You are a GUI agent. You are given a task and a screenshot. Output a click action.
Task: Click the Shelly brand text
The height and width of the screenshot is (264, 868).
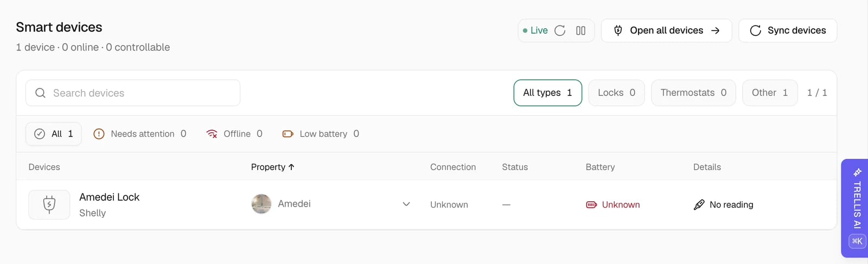coord(93,213)
